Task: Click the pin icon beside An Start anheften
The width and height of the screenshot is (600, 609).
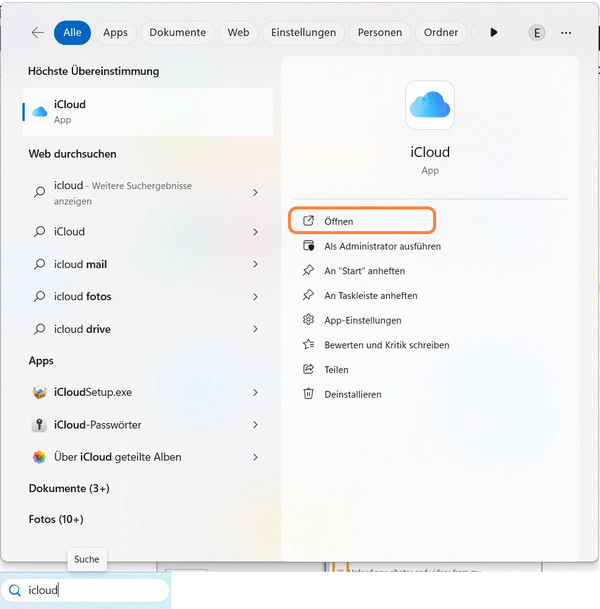Action: tap(308, 270)
